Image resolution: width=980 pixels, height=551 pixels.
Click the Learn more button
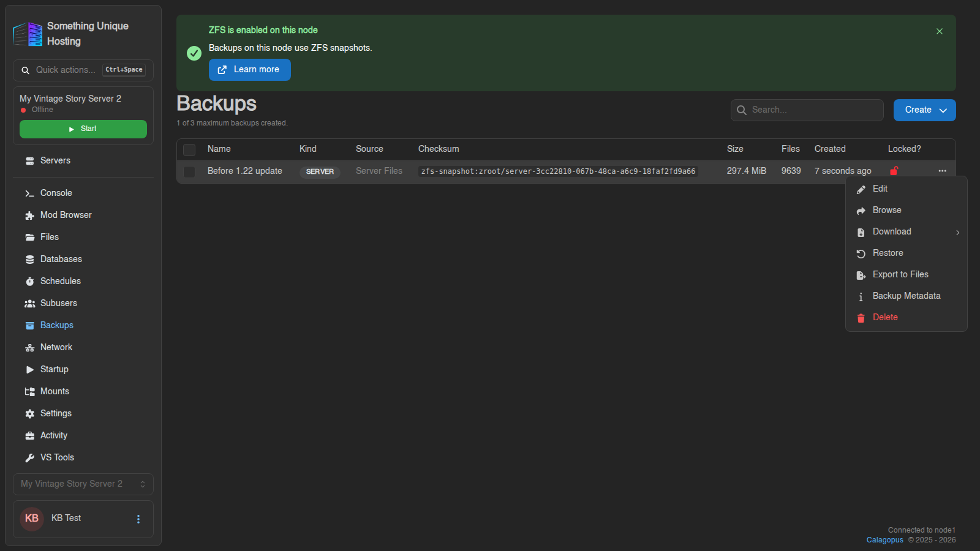pyautogui.click(x=250, y=70)
